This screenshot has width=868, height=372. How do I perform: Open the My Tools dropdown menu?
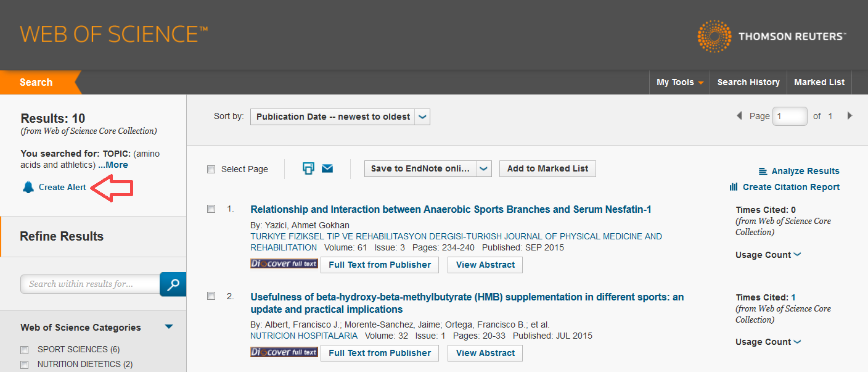point(680,82)
